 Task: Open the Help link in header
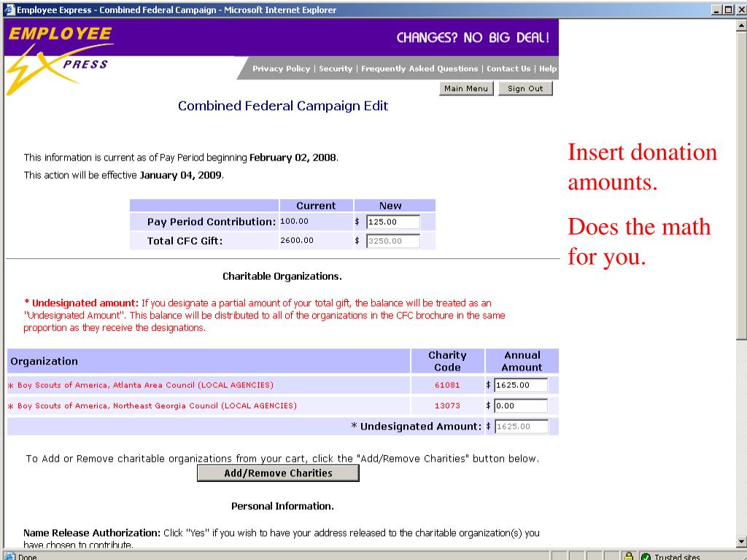tap(548, 69)
